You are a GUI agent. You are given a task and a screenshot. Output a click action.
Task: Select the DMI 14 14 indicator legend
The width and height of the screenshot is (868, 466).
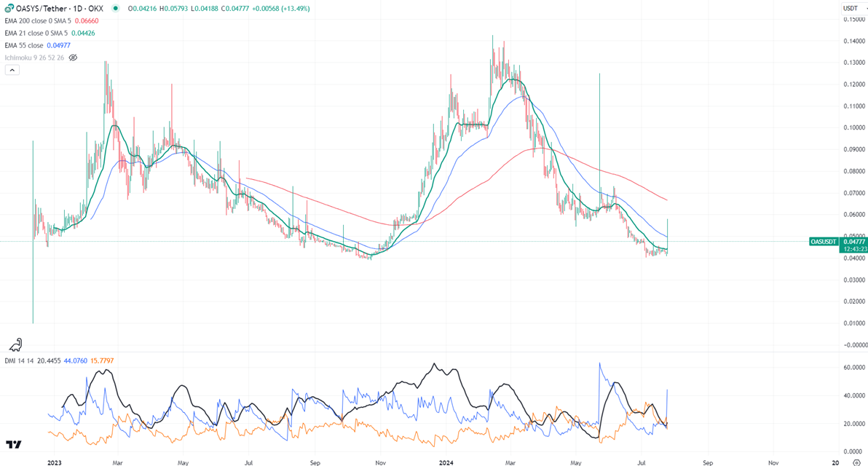(x=20, y=361)
